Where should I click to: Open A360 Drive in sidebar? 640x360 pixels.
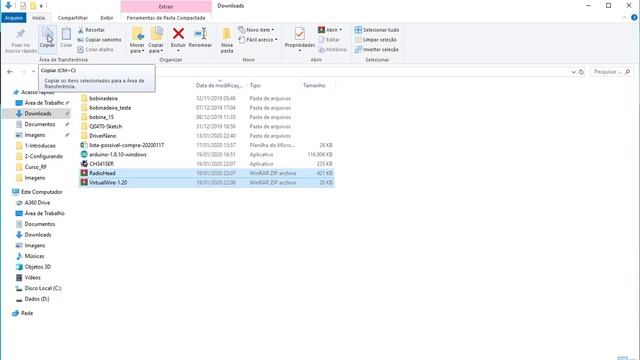pyautogui.click(x=37, y=202)
